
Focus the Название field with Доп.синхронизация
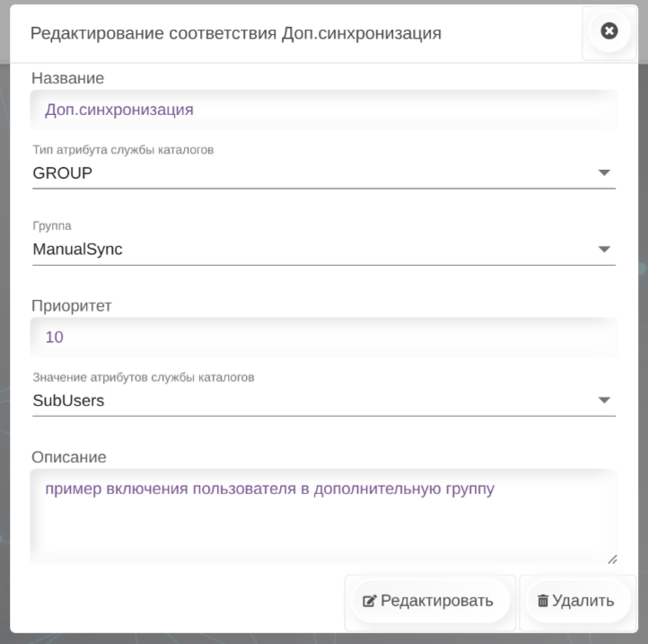pyautogui.click(x=323, y=110)
